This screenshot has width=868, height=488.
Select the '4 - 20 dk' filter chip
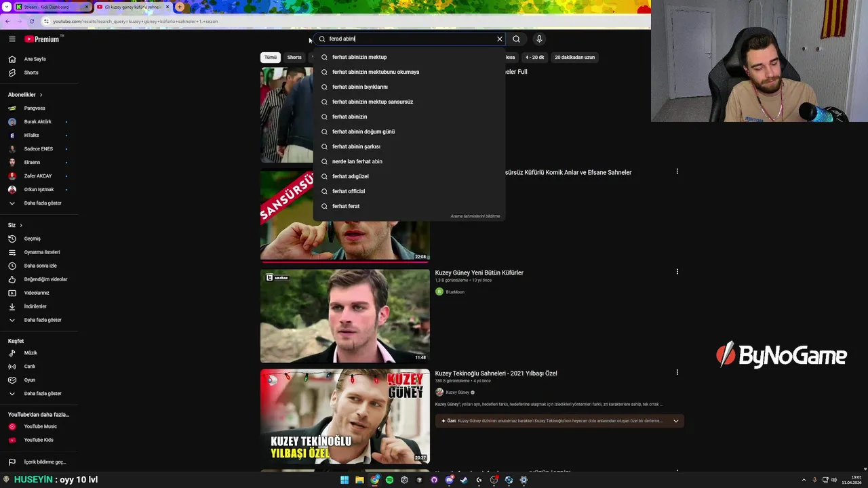(x=534, y=57)
